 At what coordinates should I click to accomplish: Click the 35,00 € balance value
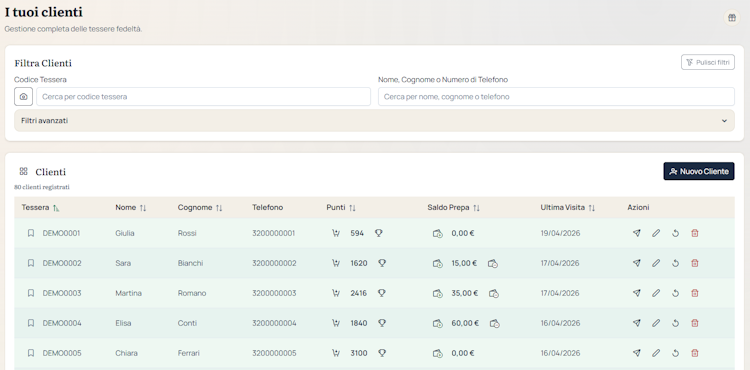[x=464, y=293]
